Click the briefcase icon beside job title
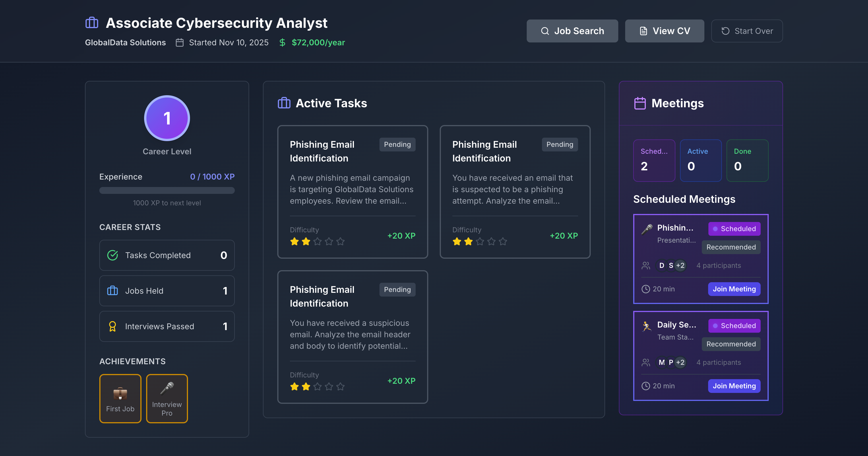Image resolution: width=868 pixels, height=456 pixels. pyautogui.click(x=92, y=23)
